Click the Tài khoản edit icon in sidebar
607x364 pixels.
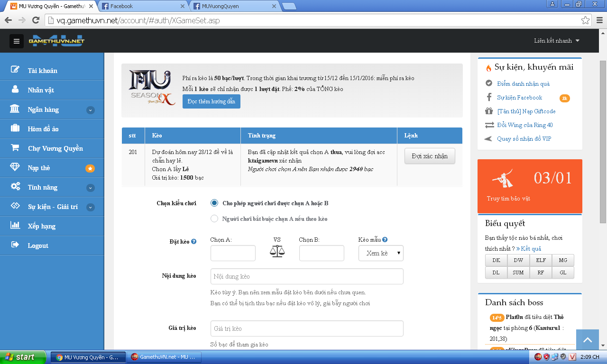15,70
